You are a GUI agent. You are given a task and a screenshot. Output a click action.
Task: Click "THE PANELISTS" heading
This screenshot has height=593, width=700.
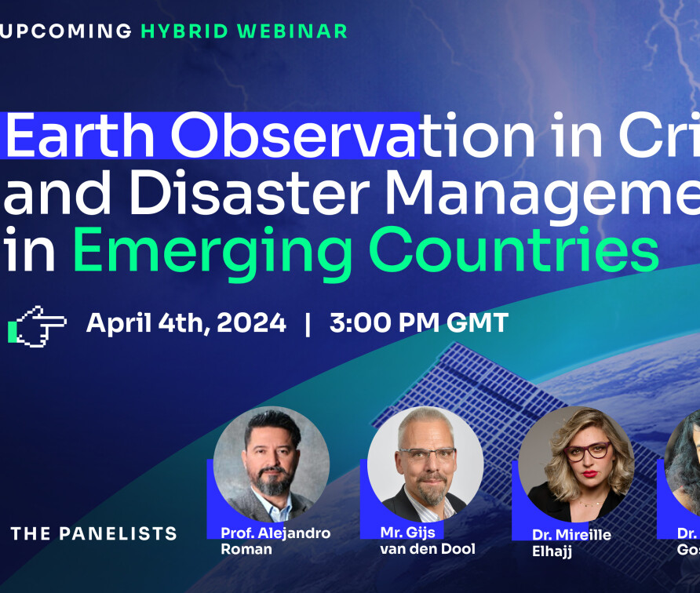93,534
